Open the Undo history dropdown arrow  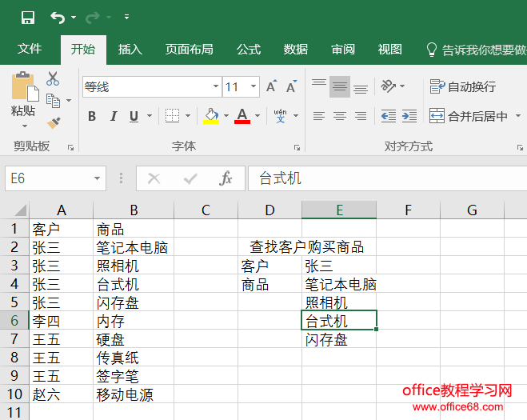point(74,17)
